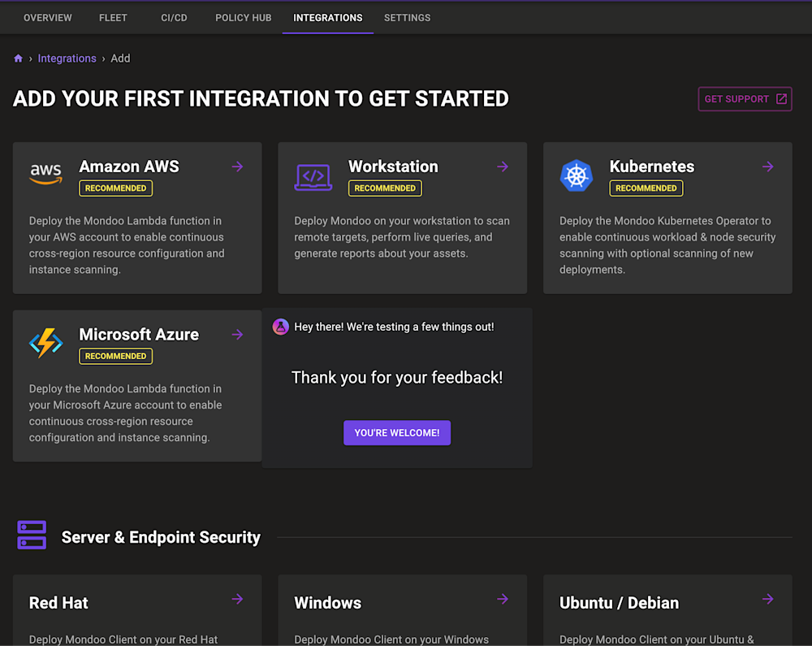Image resolution: width=812 pixels, height=646 pixels.
Task: Click the Server & Endpoint Security server icon
Action: pyautogui.click(x=32, y=535)
